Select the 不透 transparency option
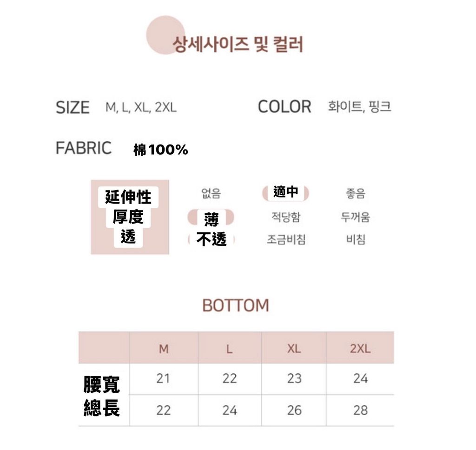Viewport: 476px width, 450px height. pos(212,239)
